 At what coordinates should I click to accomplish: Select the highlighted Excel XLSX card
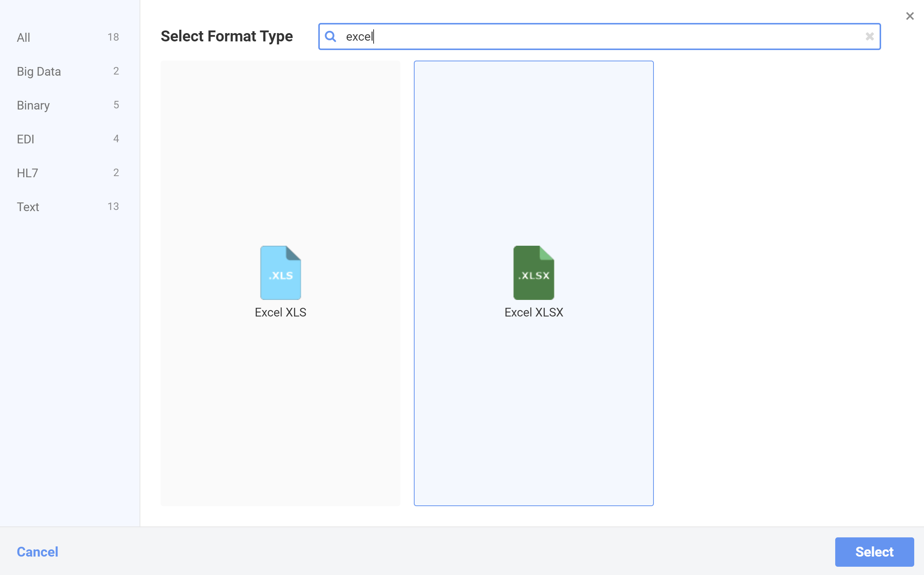(533, 152)
